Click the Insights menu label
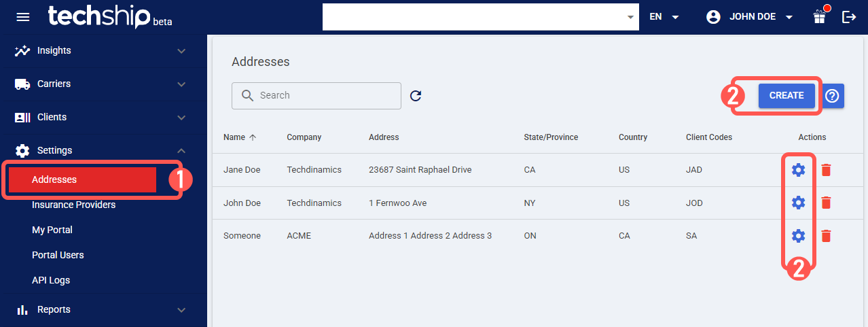The image size is (868, 327). click(54, 50)
